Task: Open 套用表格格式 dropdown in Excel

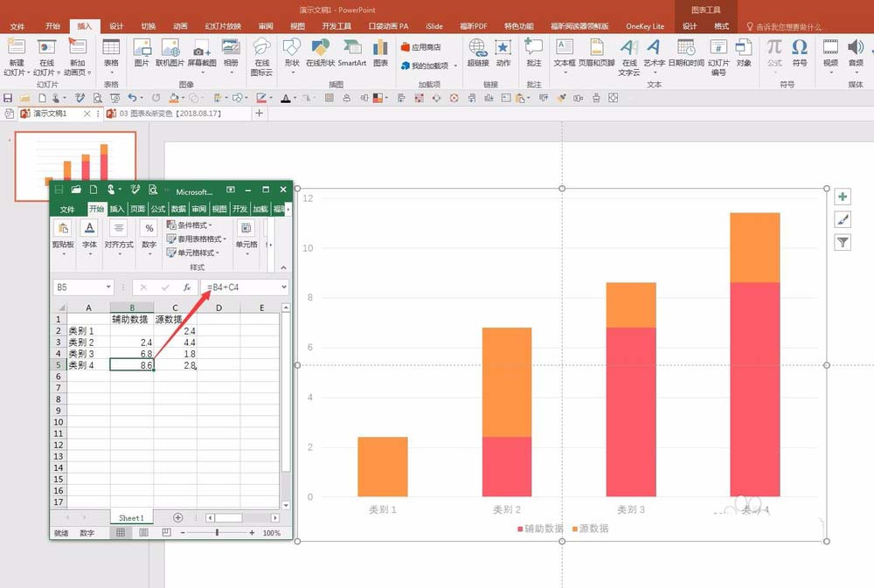Action: click(x=196, y=239)
